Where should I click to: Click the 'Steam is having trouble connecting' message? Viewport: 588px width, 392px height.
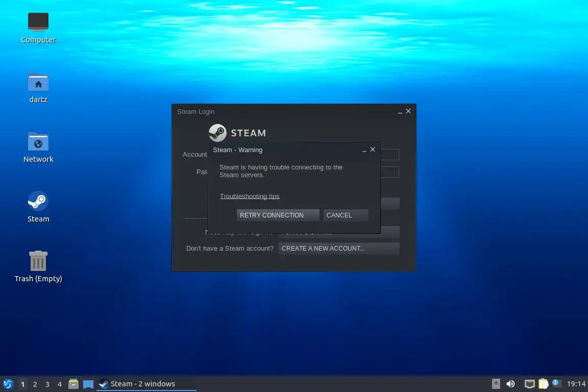click(281, 171)
